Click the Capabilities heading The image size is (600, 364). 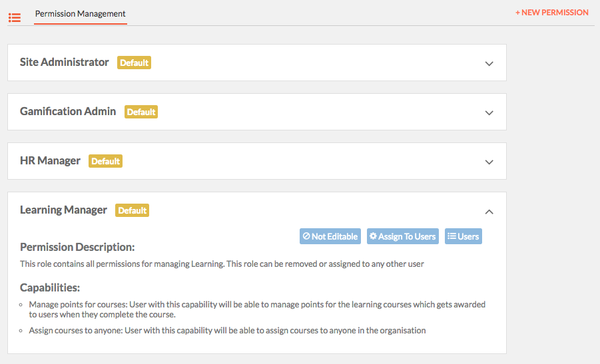point(50,287)
